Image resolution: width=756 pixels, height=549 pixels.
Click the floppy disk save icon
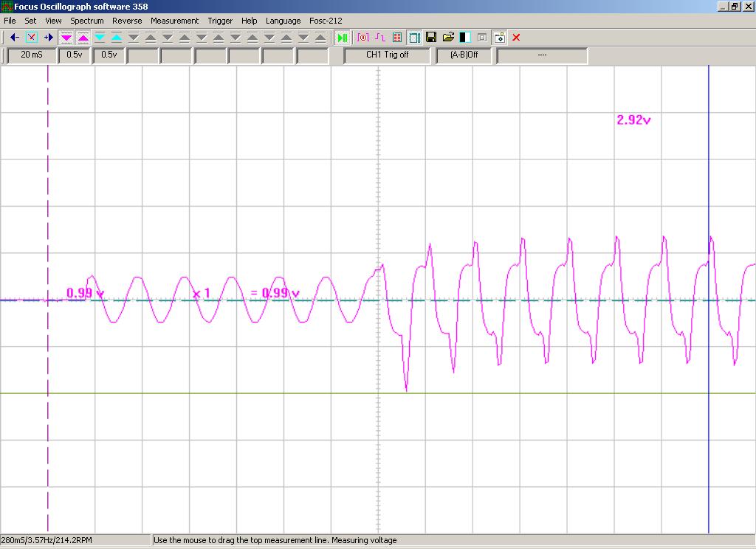[x=431, y=37]
